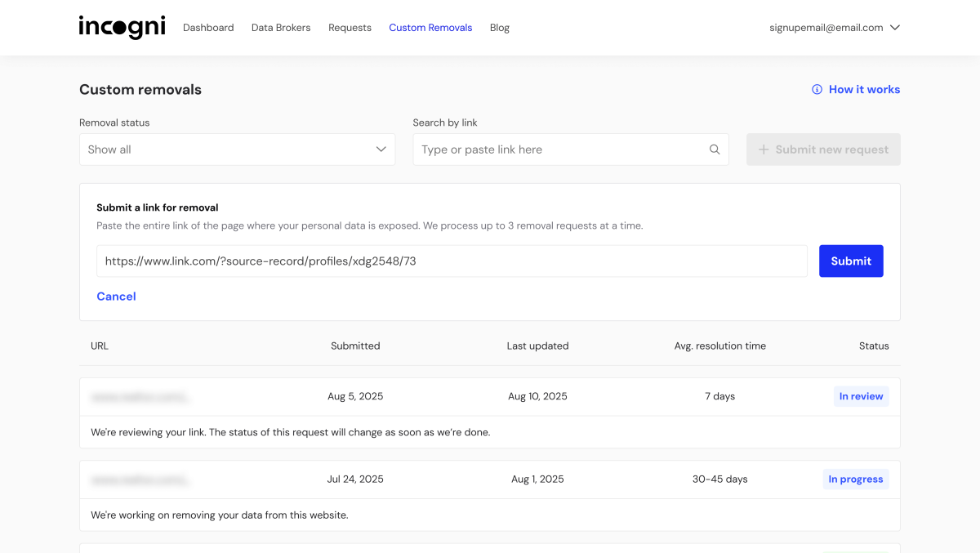Click the Search by link field
Screen dimensions: 980x553
tap(562, 149)
